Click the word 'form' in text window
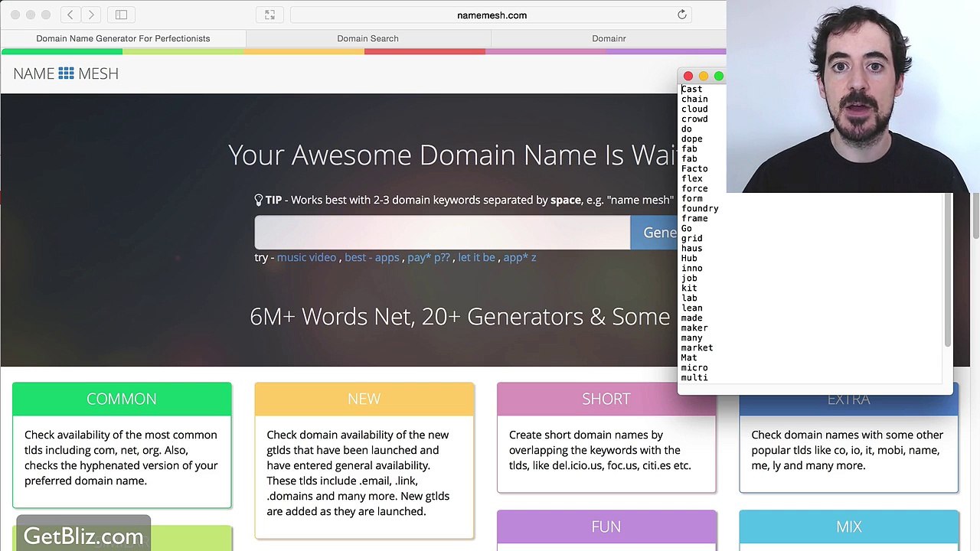The image size is (980, 551). coord(691,198)
